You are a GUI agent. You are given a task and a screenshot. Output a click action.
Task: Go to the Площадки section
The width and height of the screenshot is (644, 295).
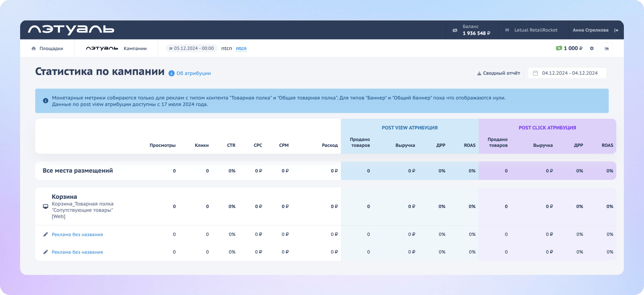tap(51, 48)
